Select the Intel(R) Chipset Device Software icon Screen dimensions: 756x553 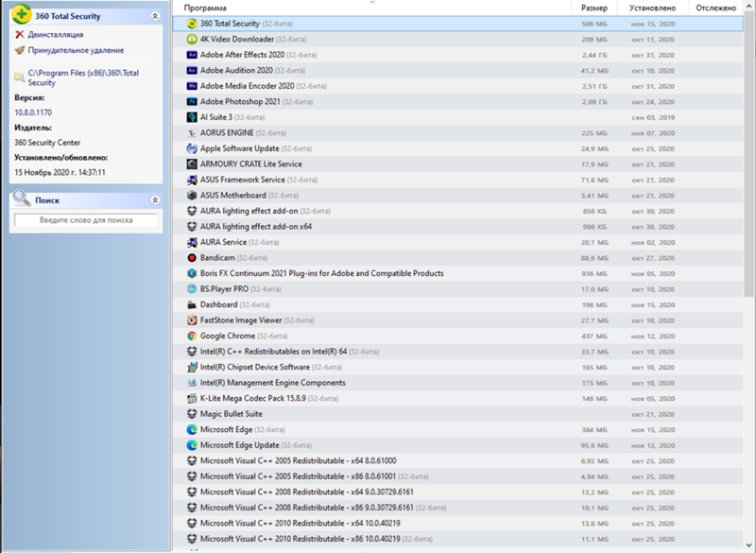[192, 368]
